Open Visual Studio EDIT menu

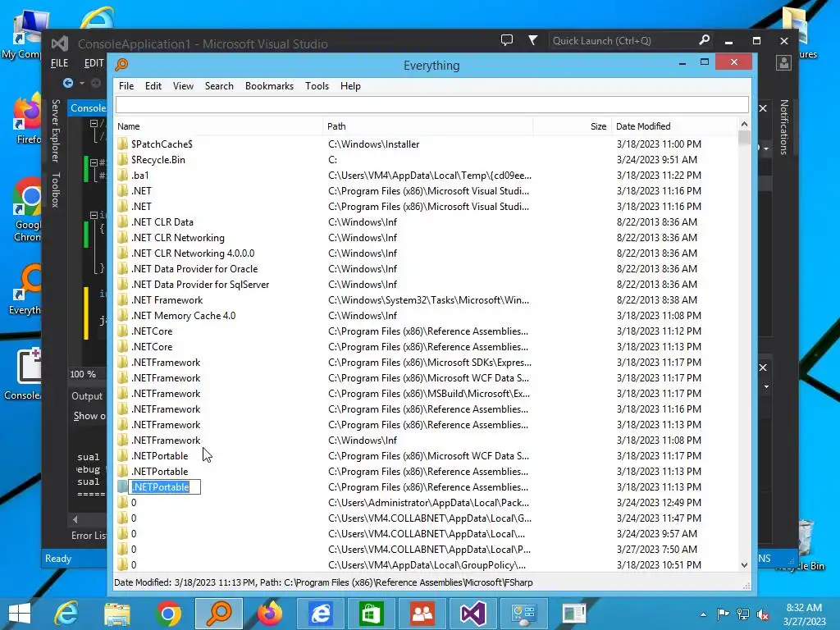tap(94, 63)
